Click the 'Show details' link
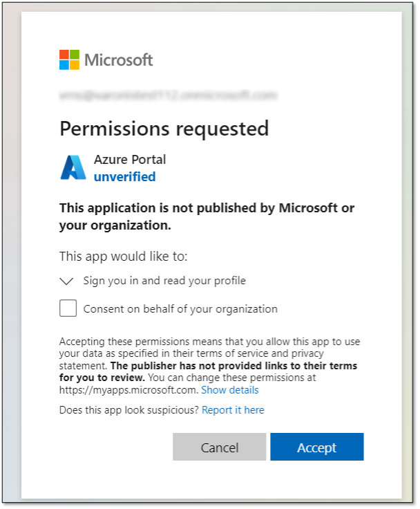The width and height of the screenshot is (420, 509). tap(229, 390)
